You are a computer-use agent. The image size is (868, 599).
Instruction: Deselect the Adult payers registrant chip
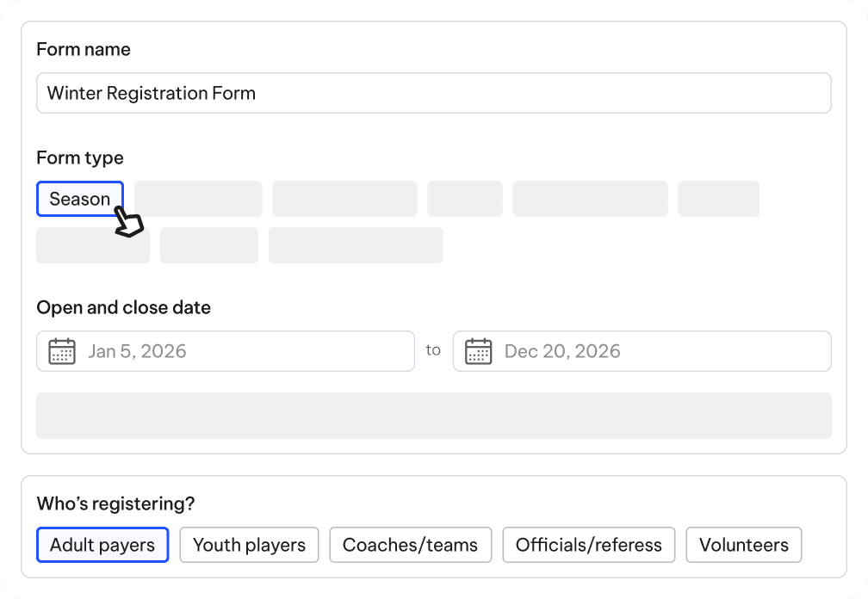click(102, 545)
